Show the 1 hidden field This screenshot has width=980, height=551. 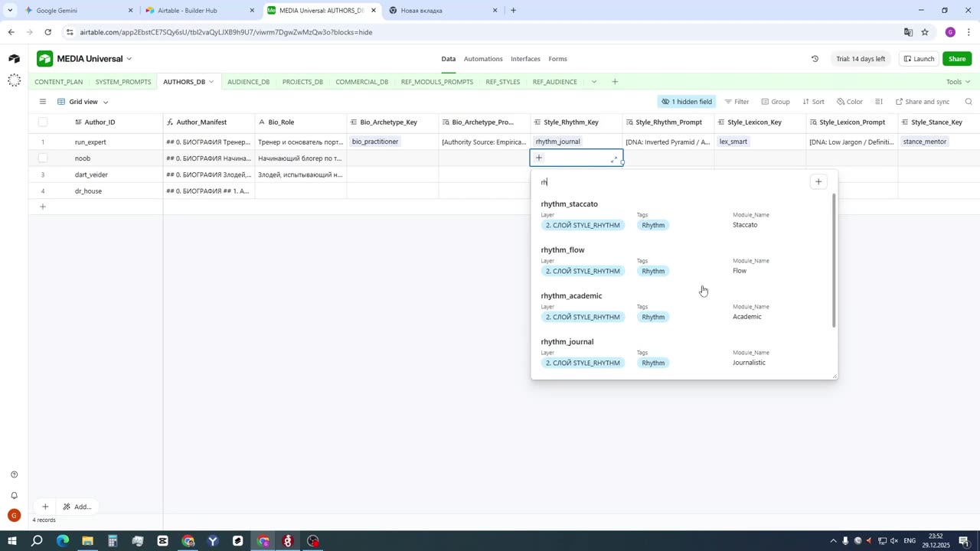coord(687,102)
